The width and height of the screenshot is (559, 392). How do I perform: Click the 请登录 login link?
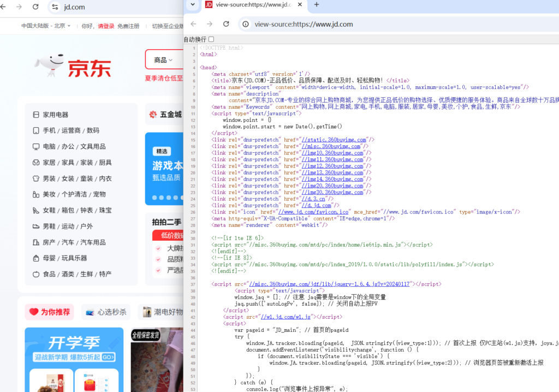click(x=106, y=26)
